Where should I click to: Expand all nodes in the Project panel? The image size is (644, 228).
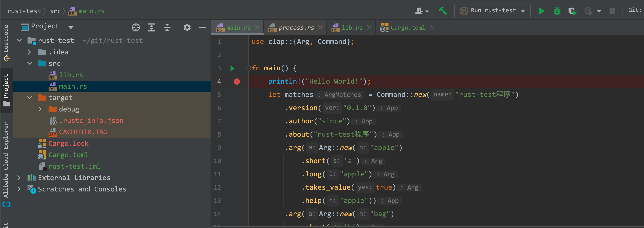coord(152,27)
